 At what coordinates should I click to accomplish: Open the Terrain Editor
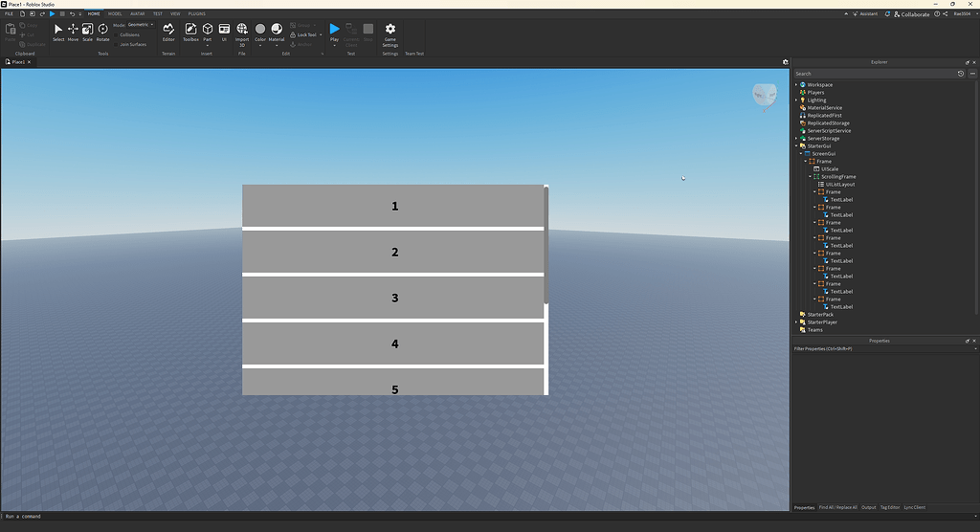click(168, 33)
